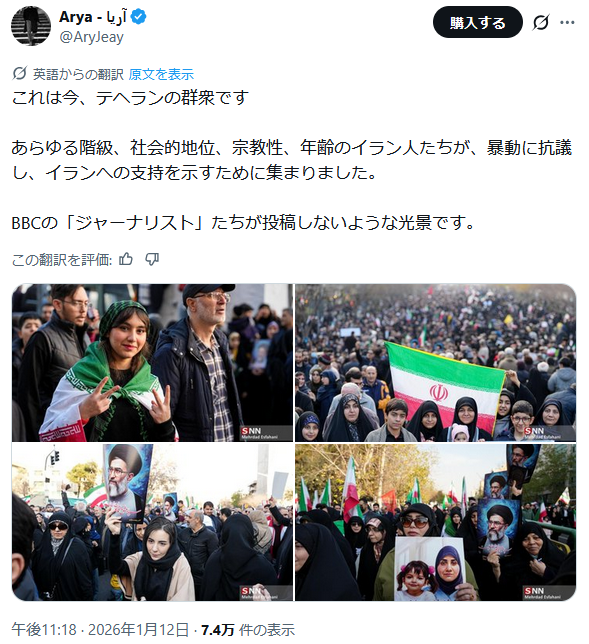Click the 英語からの翻訳 text
This screenshot has width=589, height=644.
(78, 74)
